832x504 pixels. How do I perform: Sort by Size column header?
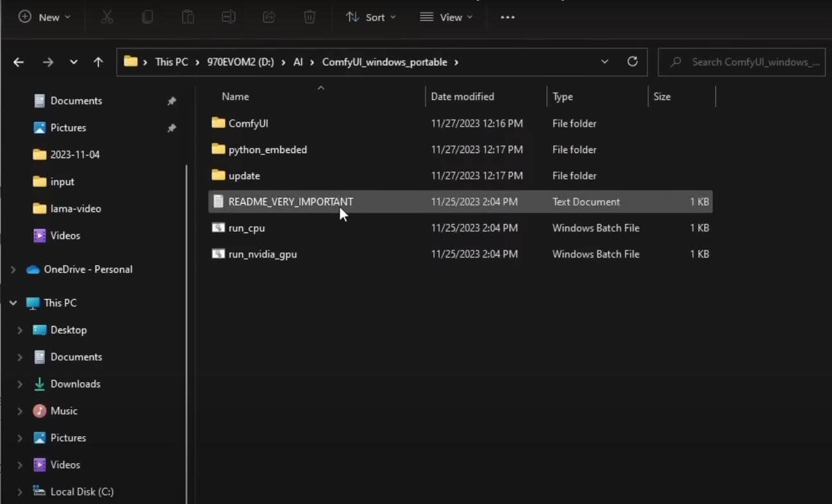click(x=662, y=97)
